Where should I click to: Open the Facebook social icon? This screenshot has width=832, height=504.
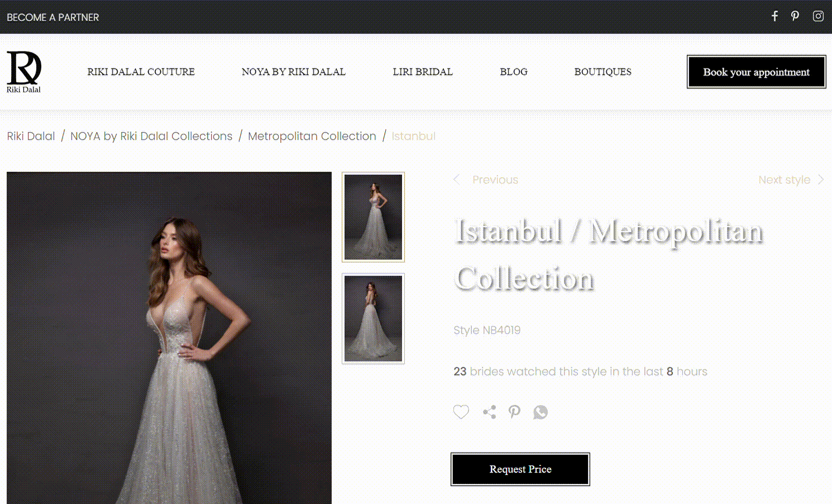[x=774, y=16]
